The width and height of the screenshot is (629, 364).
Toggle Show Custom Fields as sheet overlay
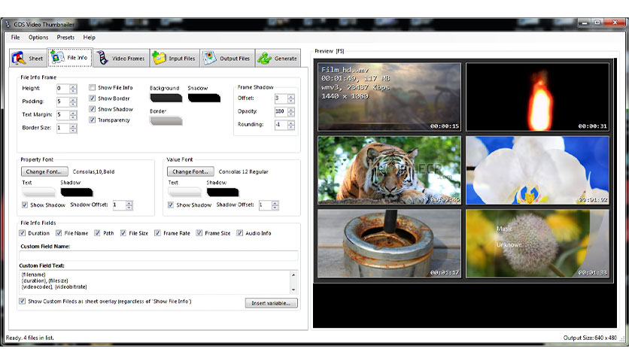[x=23, y=301]
